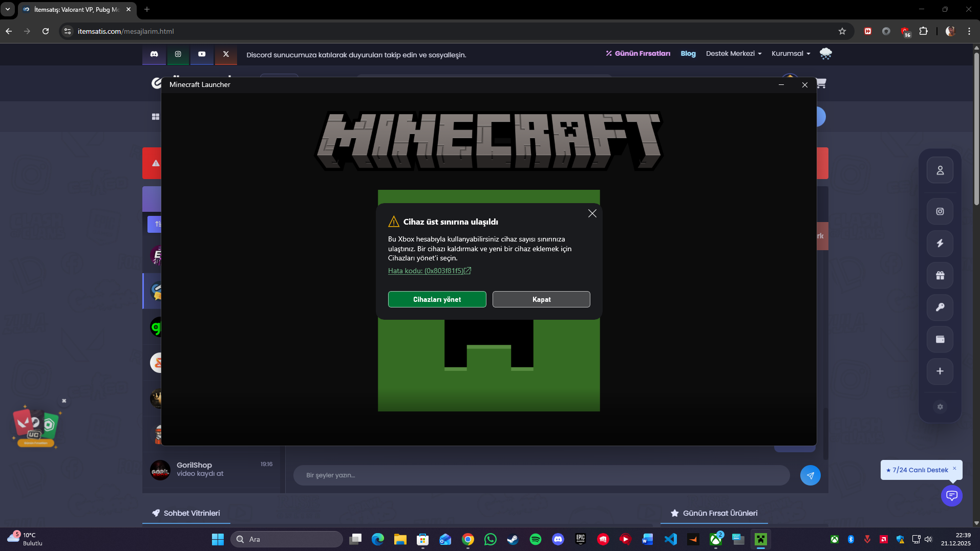The image size is (980, 551).
Task: Reload the page in Chrome
Action: [x=46, y=31]
